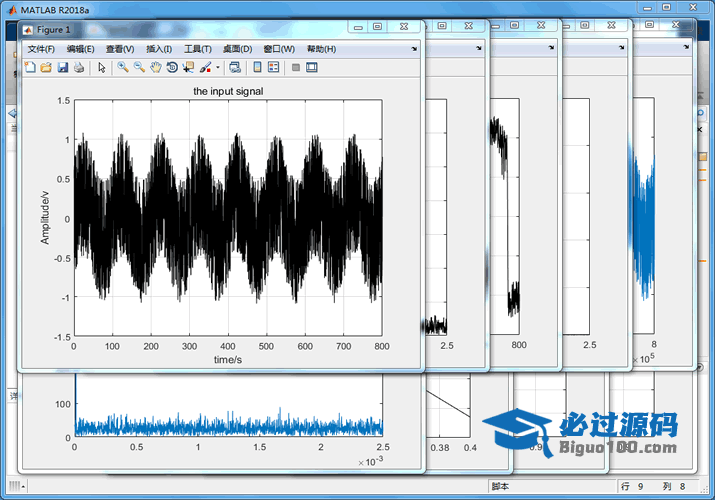Open the 插入(I) menu
Image resolution: width=715 pixels, height=500 pixels.
pos(159,49)
